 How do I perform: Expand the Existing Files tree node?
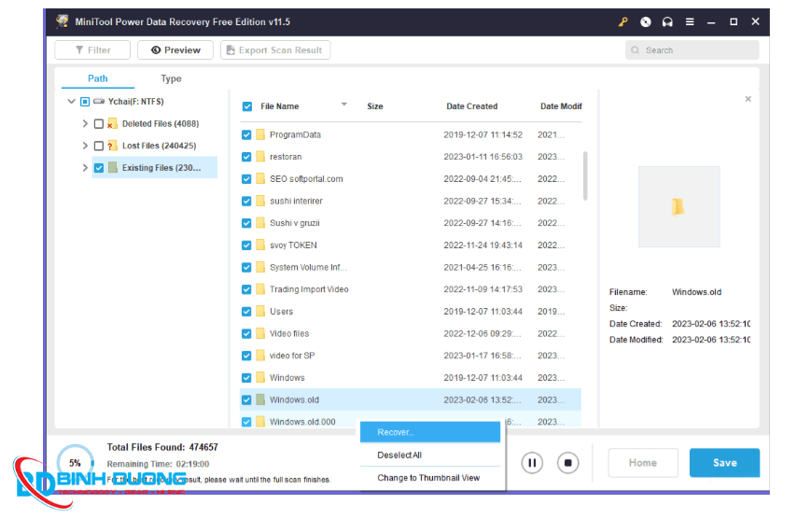click(85, 168)
